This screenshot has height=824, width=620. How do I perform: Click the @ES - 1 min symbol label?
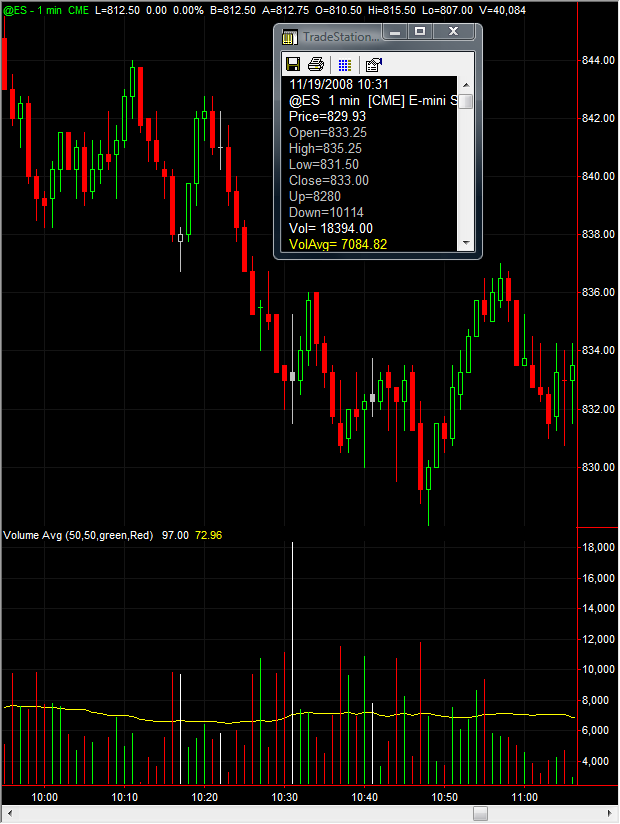click(x=33, y=11)
